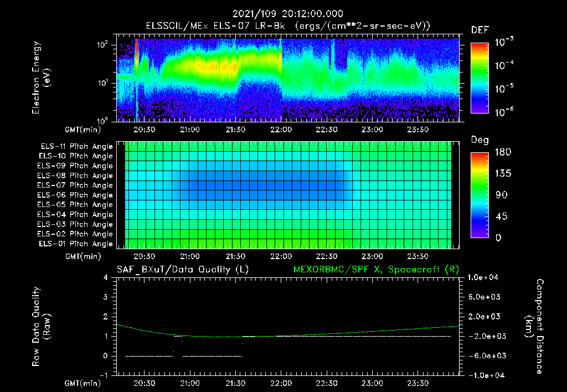The width and height of the screenshot is (567, 392).
Task: Click the 10^-4 DEF colorbar value
Action: 504,65
